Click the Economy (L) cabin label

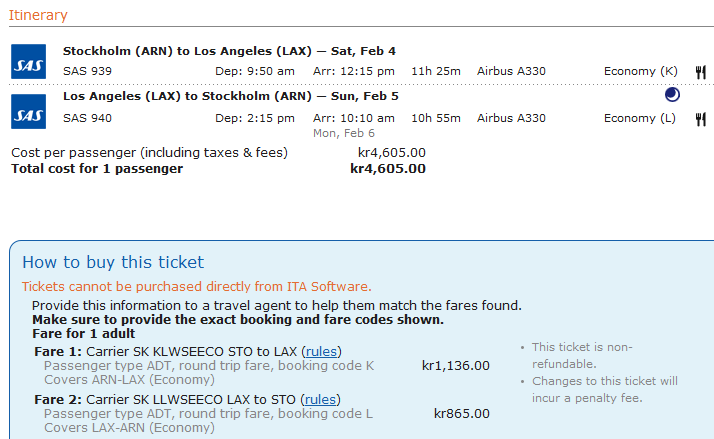point(640,118)
